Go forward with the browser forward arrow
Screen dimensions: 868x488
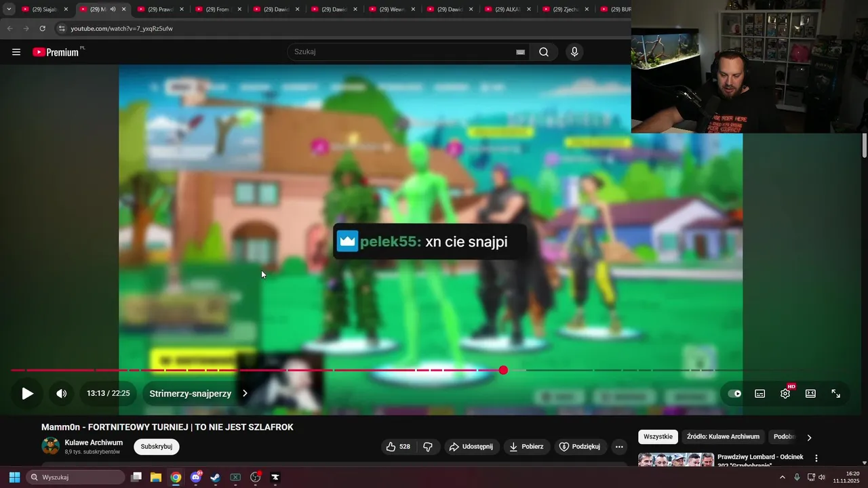(x=26, y=28)
